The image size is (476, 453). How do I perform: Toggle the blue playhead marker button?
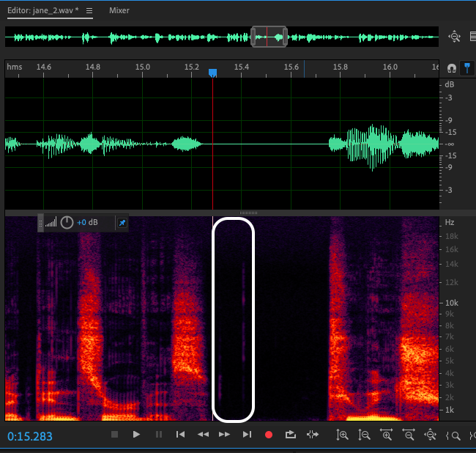pos(467,68)
